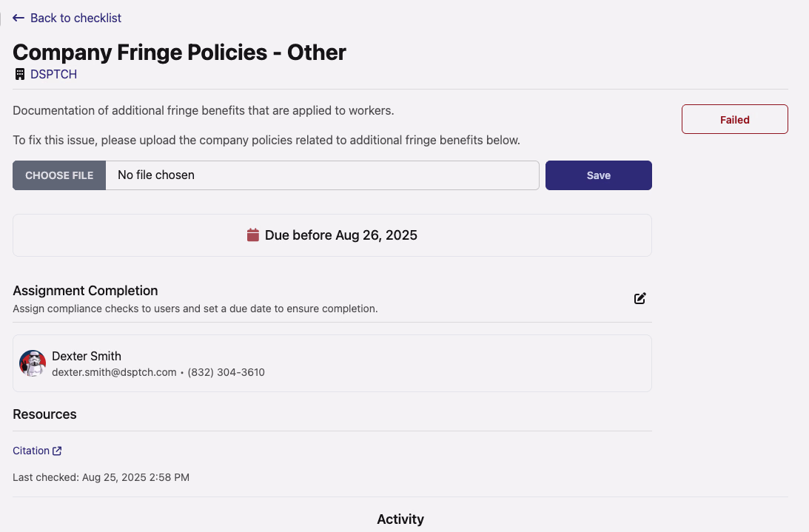Go back via the left arrow icon
Viewport: 809px width, 532px height.
click(19, 18)
